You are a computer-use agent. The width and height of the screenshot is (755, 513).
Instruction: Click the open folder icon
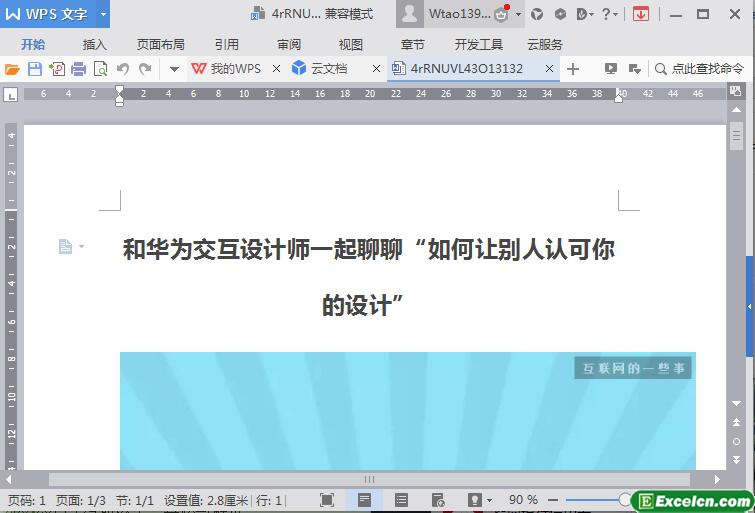pos(12,69)
